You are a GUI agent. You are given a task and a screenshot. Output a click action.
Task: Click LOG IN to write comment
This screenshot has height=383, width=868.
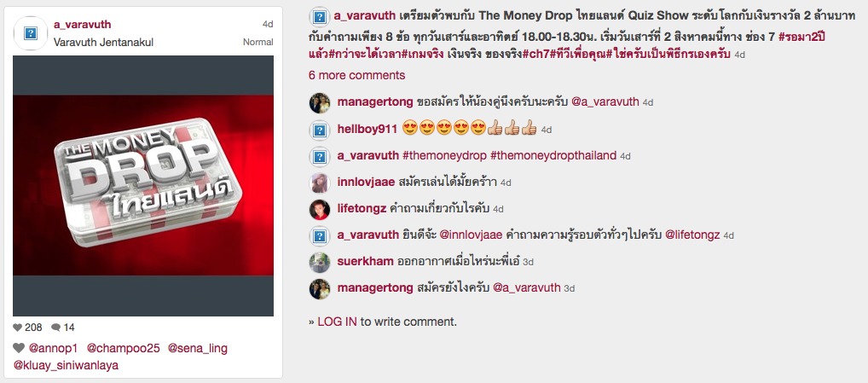pos(337,322)
